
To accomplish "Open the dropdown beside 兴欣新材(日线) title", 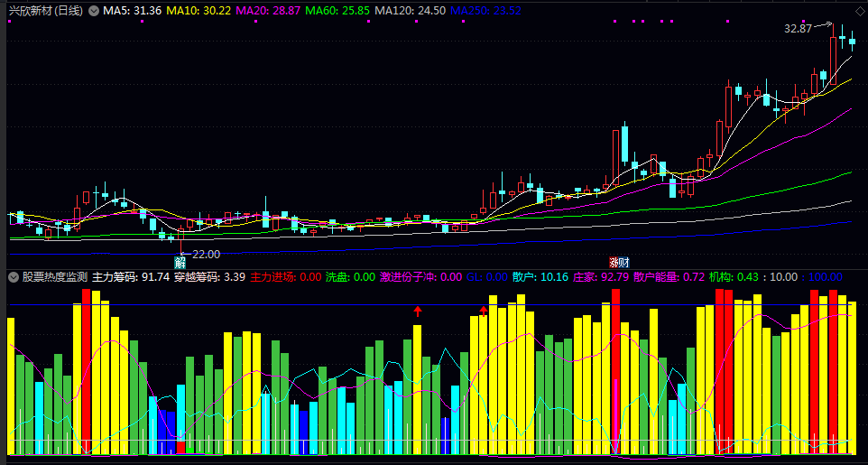I will pos(94,11).
